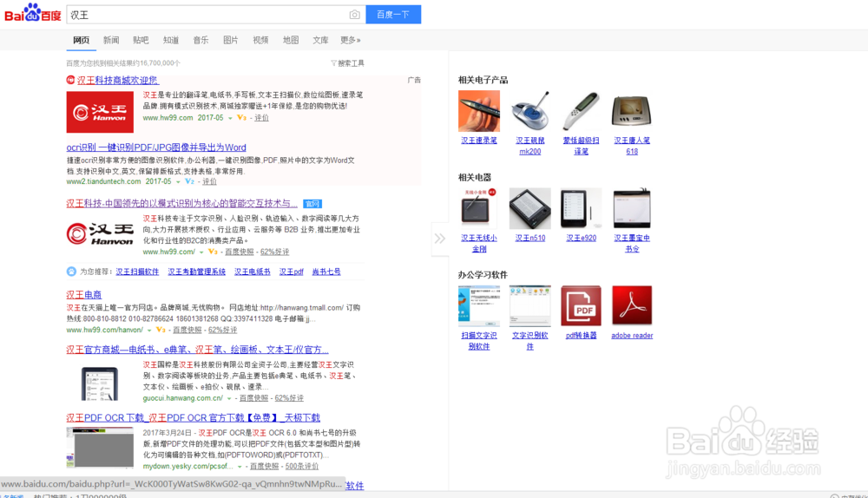Open the 汉王电商 result
The width and height of the screenshot is (868, 498).
point(84,294)
